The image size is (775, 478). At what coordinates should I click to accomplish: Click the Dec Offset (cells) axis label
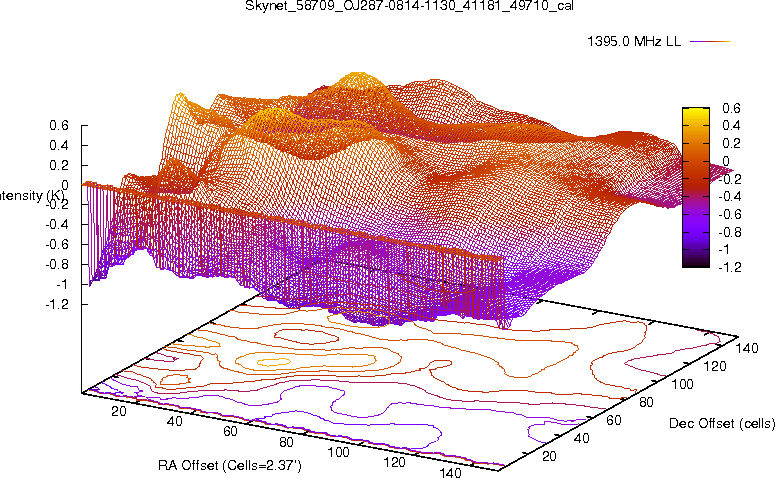tap(722, 423)
